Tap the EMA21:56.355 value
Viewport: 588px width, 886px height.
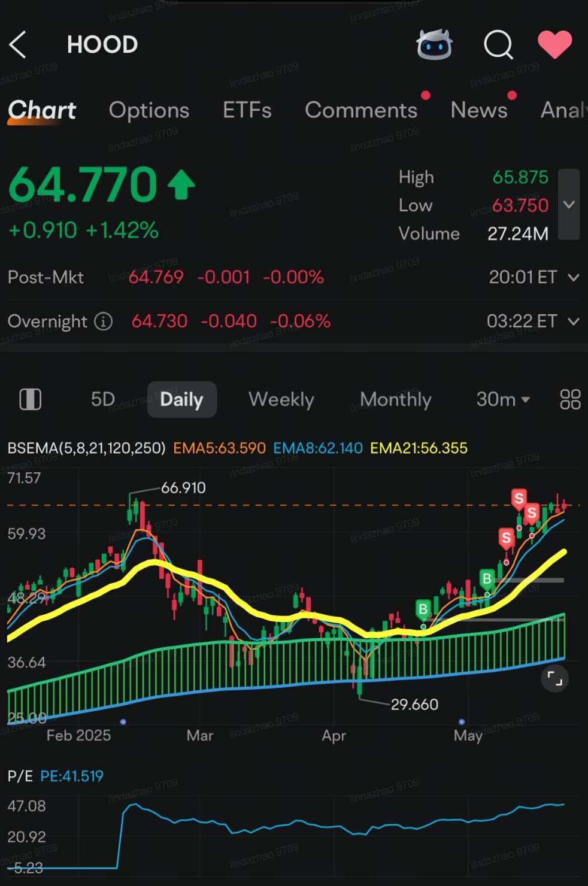click(419, 448)
